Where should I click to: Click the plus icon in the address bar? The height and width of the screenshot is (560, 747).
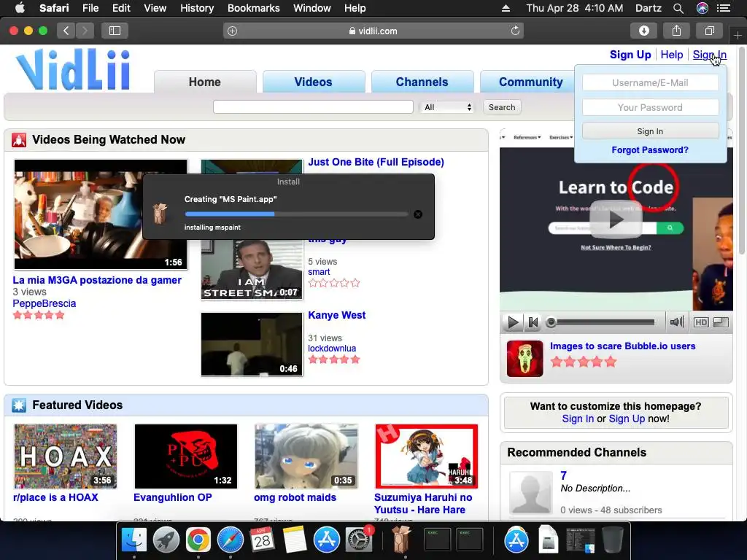(232, 31)
